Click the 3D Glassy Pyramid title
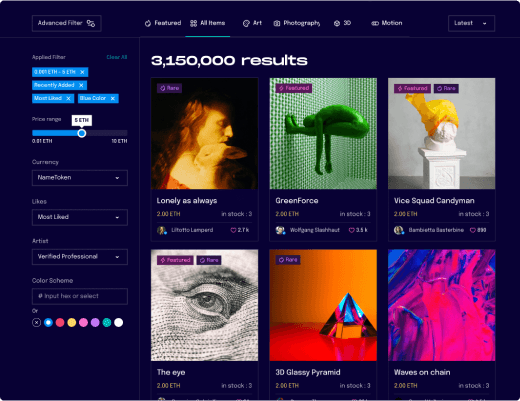Viewport: 520px width, 401px height. [308, 372]
